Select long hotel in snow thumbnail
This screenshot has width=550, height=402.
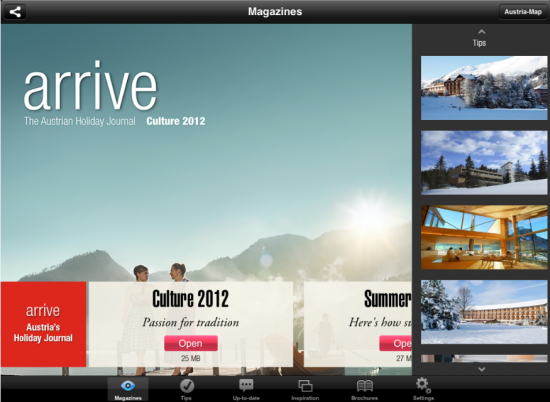coord(484,312)
